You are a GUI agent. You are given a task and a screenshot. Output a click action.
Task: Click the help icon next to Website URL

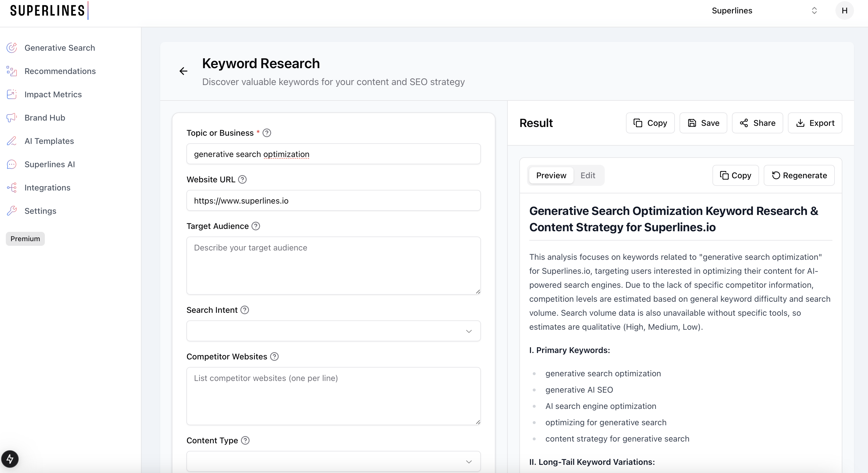242,180
